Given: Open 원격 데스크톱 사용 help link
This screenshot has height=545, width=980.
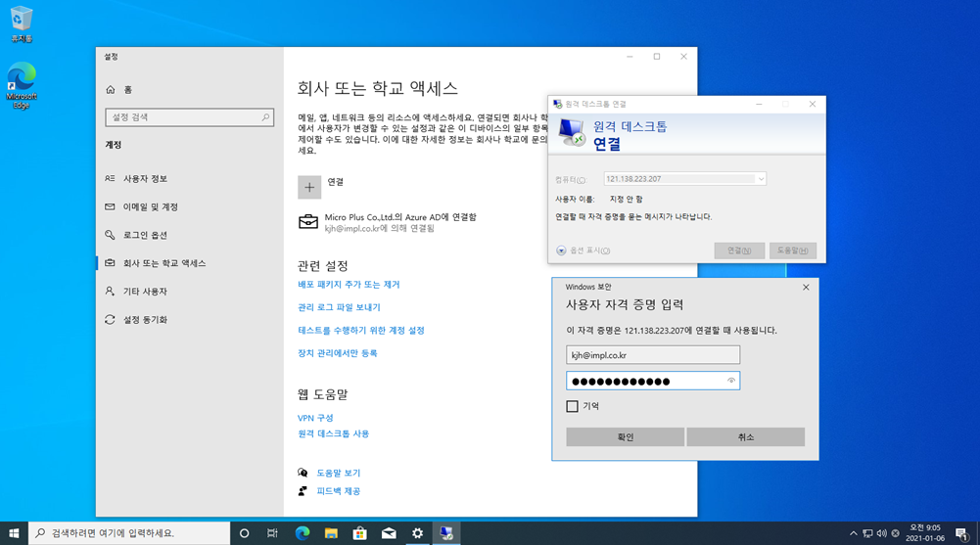Looking at the screenshot, I should 333,433.
